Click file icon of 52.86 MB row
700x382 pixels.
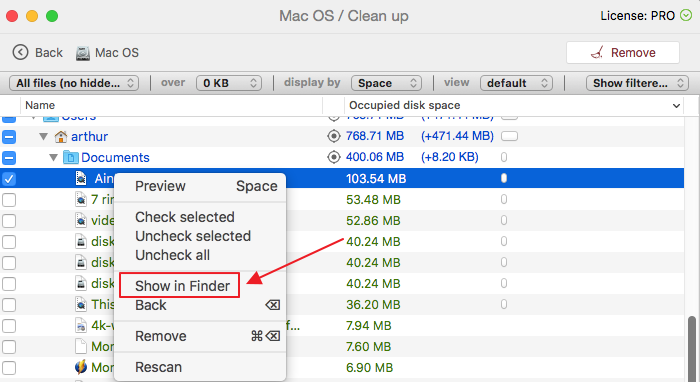(x=81, y=220)
